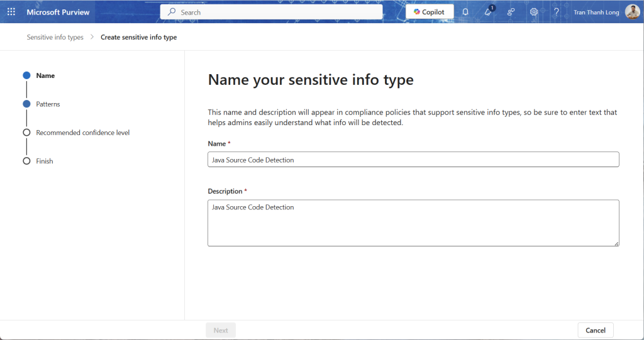The width and height of the screenshot is (644, 340).
Task: Open the app launcher waffle icon
Action: [11, 12]
